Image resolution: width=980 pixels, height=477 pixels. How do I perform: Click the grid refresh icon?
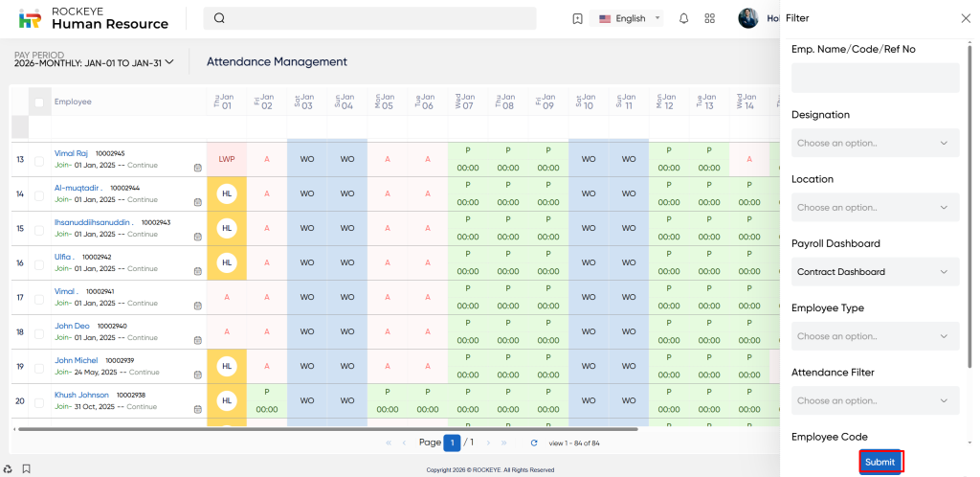pos(534,443)
